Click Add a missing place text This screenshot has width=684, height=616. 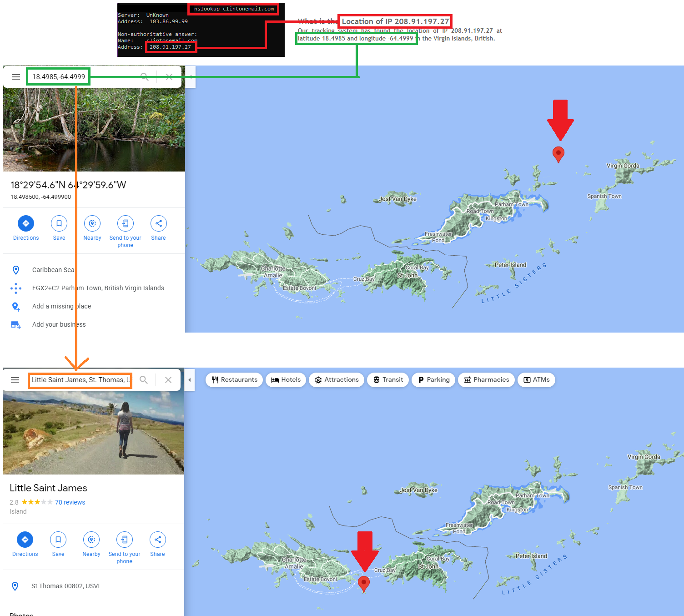tap(61, 306)
